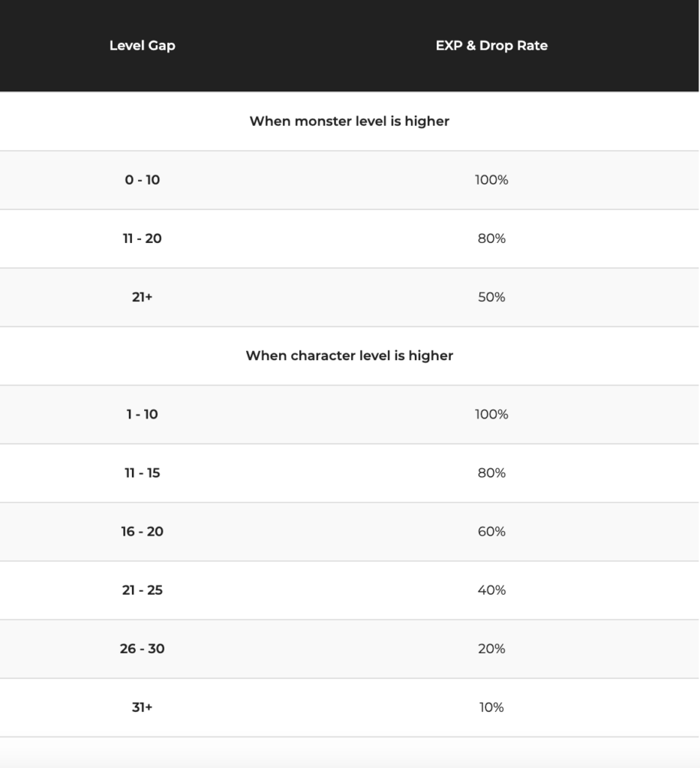Viewport: 700px width, 768px height.
Task: Click the EXP & Drop Rate header
Action: pos(491,46)
